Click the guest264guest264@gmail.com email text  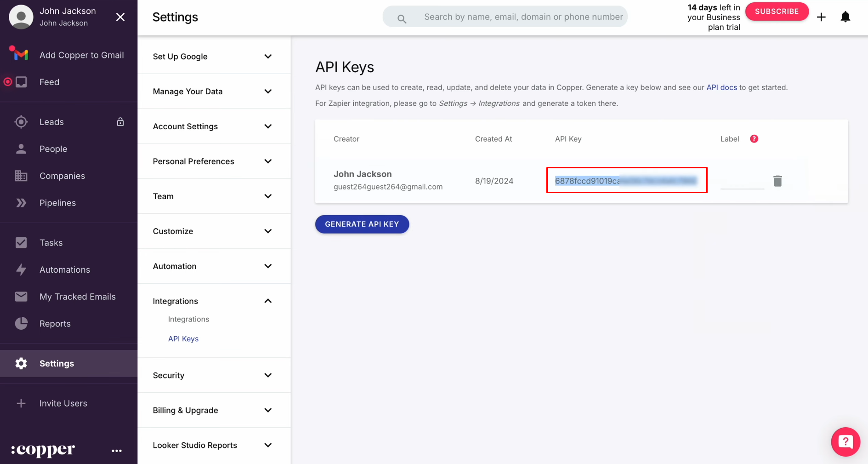click(x=388, y=187)
